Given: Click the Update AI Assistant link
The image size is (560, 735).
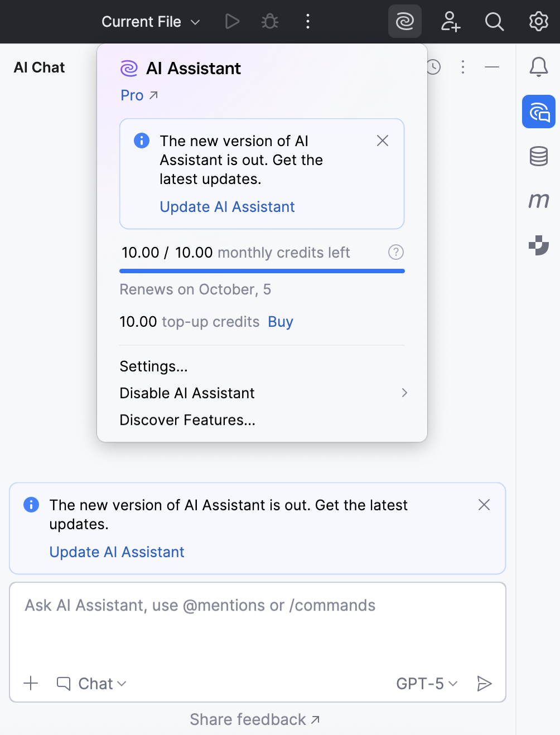Looking at the screenshot, I should coord(227,206).
